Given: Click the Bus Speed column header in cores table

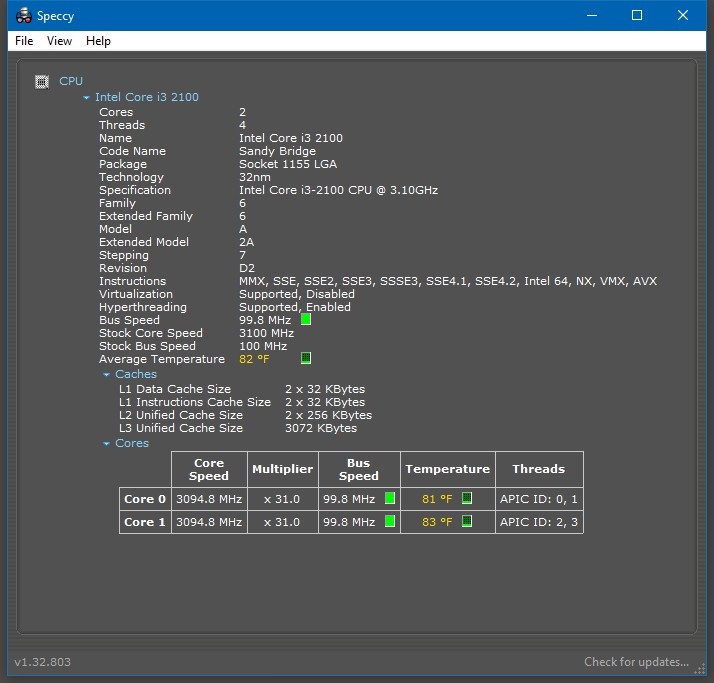Looking at the screenshot, I should (359, 469).
